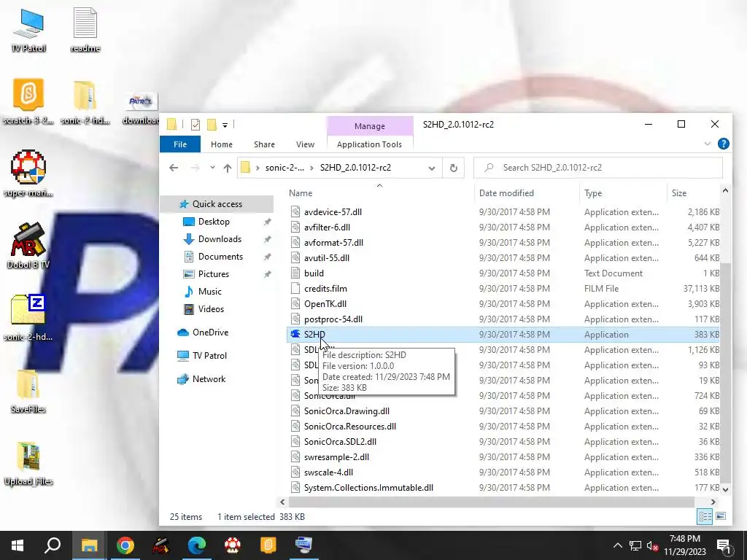Select SonicOrca.Drawing.dll file
This screenshot has width=747, height=560.
pyautogui.click(x=347, y=411)
